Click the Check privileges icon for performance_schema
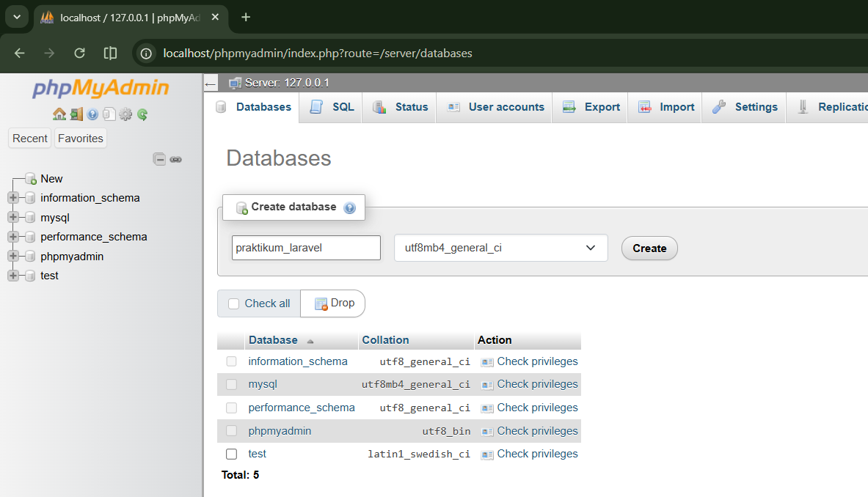 (x=487, y=408)
